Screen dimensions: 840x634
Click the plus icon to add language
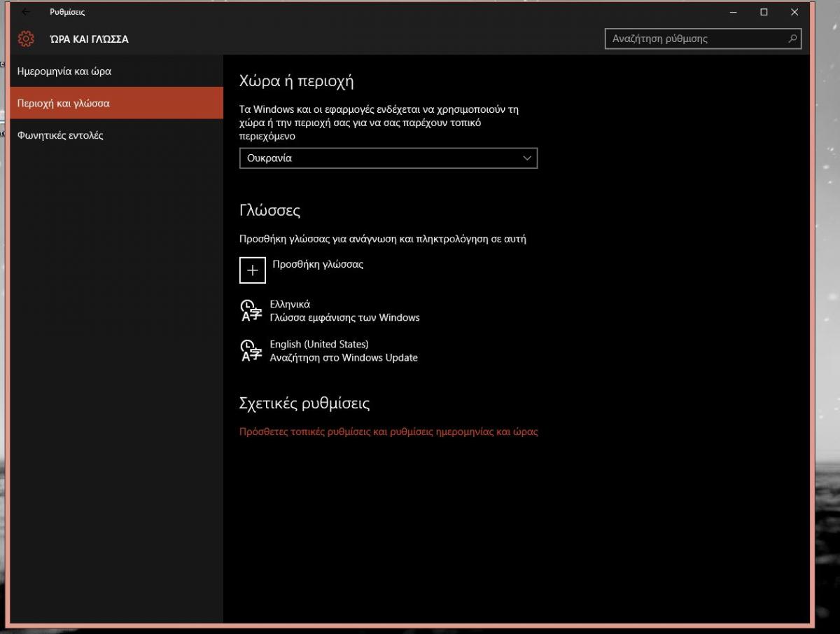click(253, 270)
